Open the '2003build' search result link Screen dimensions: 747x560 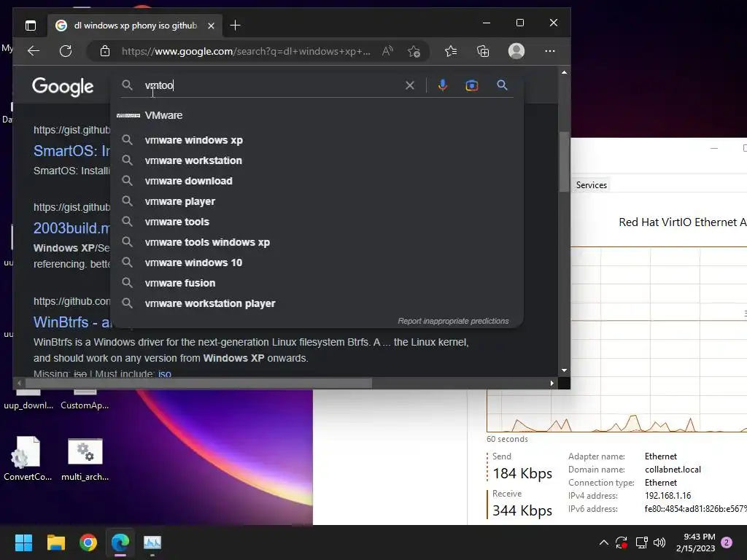(x=71, y=228)
